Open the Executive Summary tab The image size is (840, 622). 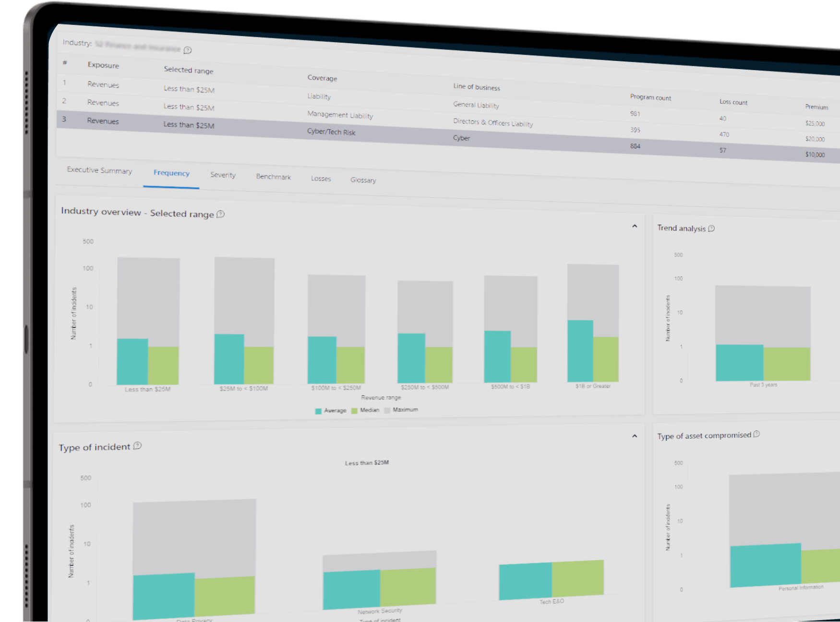(x=99, y=170)
